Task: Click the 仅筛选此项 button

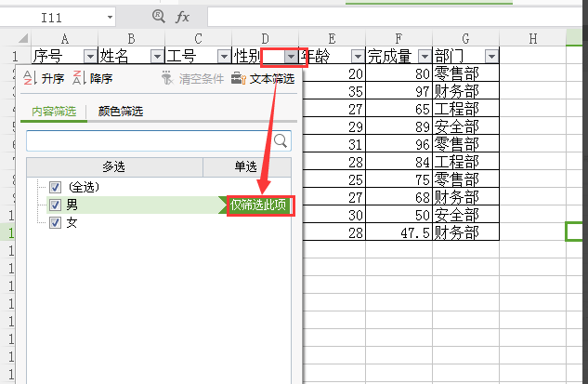Action: click(260, 205)
